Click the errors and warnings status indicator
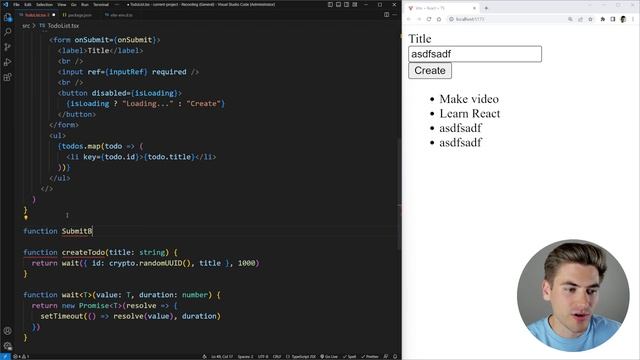Image resolution: width=640 pixels, height=360 pixels. coord(20,356)
